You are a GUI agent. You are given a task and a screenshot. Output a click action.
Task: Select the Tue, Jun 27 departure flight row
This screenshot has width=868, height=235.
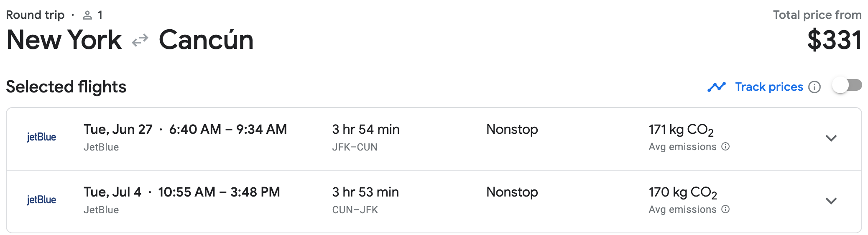click(x=434, y=139)
